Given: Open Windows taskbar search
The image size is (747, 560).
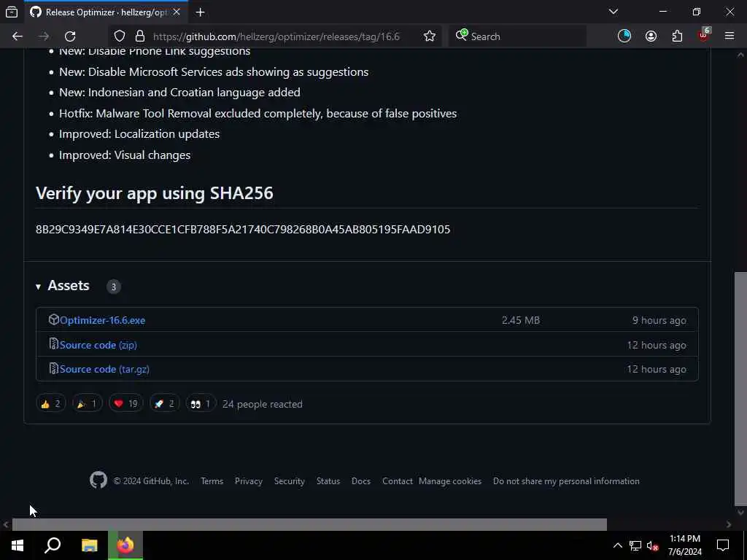Looking at the screenshot, I should pyautogui.click(x=53, y=545).
